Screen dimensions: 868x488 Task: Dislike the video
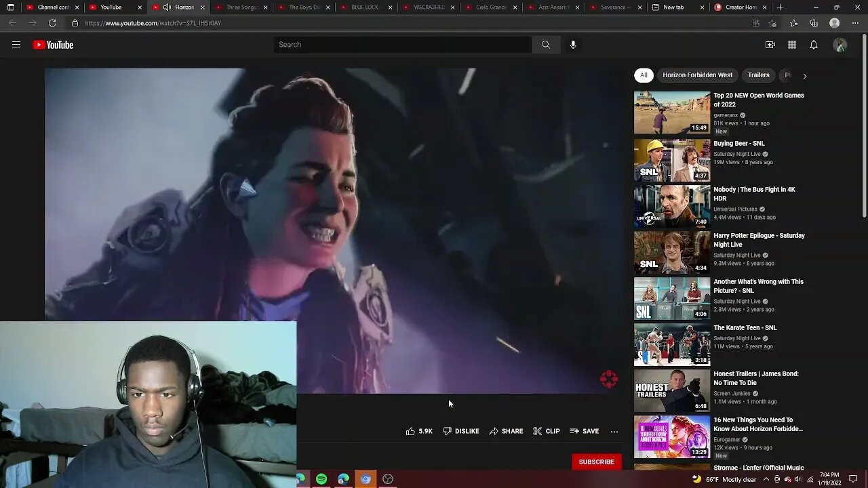(x=461, y=431)
